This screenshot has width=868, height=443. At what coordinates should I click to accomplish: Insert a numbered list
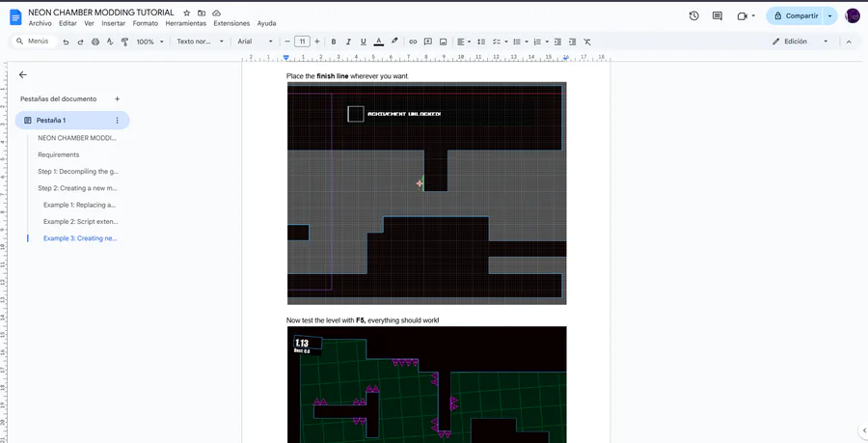(x=537, y=42)
